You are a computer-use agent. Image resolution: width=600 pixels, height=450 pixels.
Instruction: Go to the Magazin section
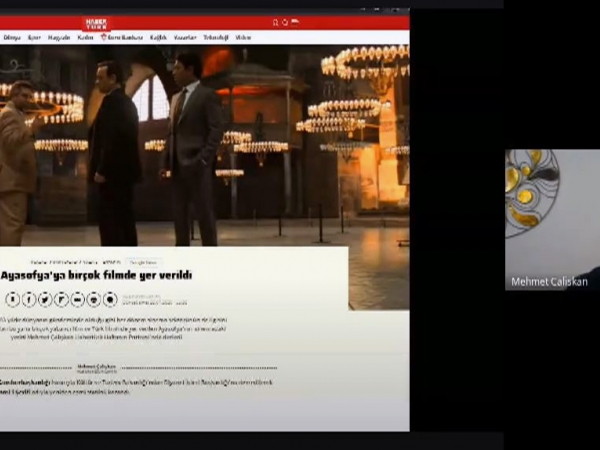[59, 38]
